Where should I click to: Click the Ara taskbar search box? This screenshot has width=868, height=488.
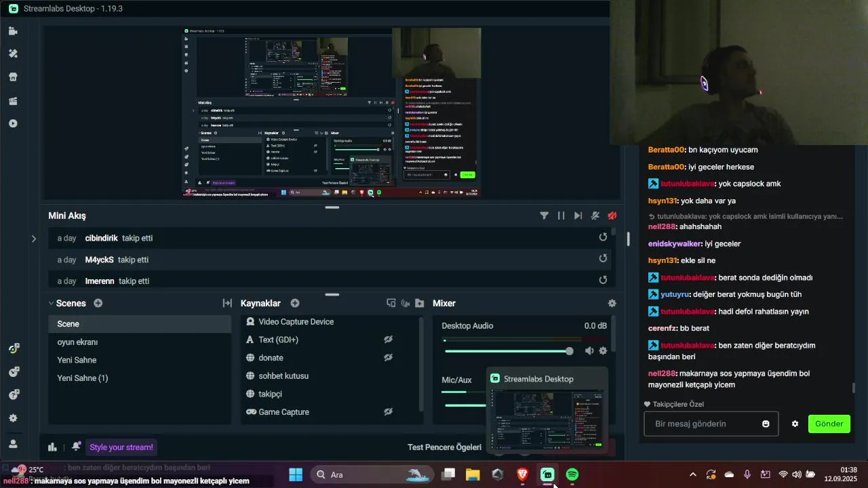[x=374, y=474]
